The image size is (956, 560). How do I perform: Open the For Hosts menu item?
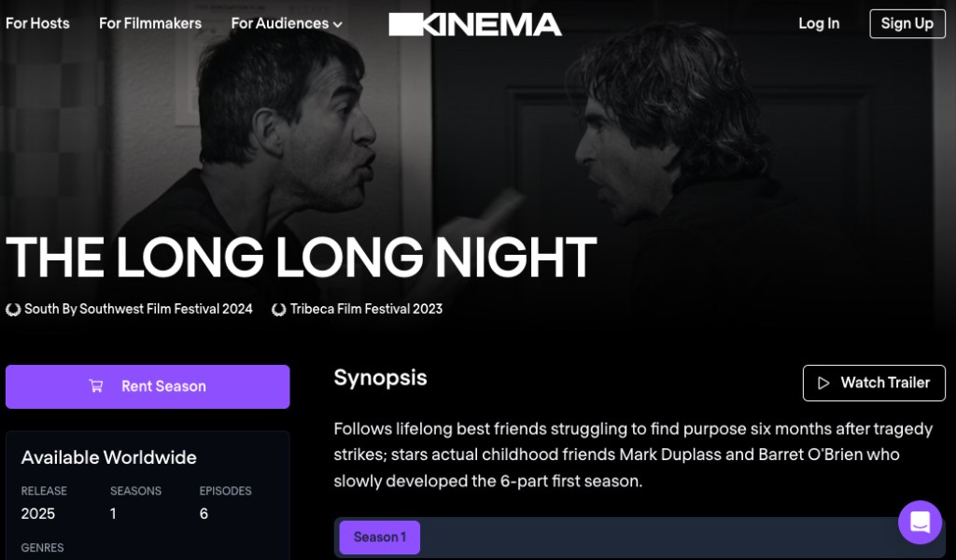click(37, 23)
